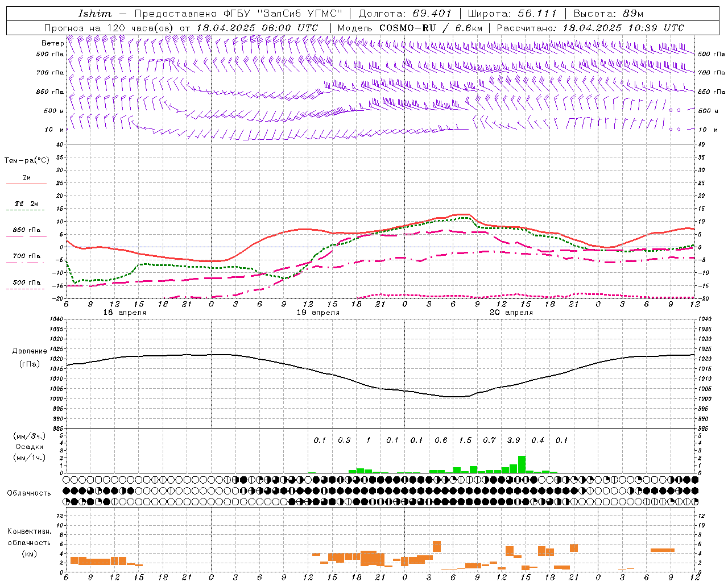Image resolution: width=728 pixels, height=582 pixels.
Task: Click the "Долгота: 69.401" header field
Action: point(405,14)
